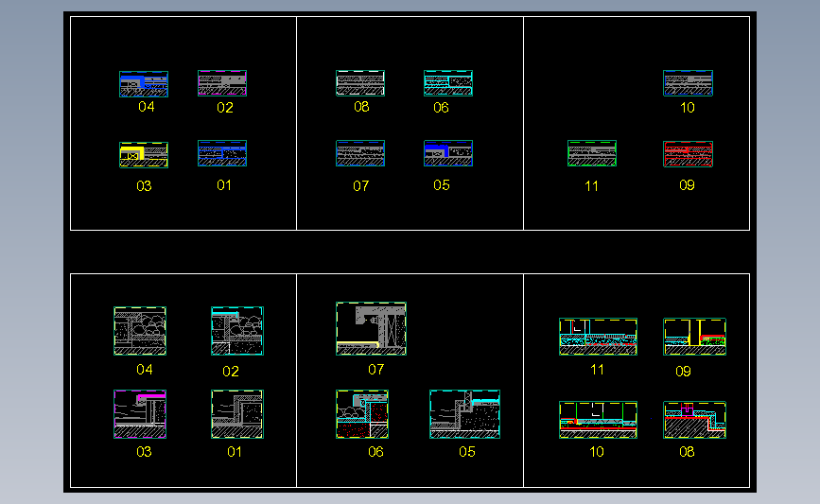Image resolution: width=820 pixels, height=504 pixels.
Task: Click label "11" in upper sheet
Action: point(591,186)
